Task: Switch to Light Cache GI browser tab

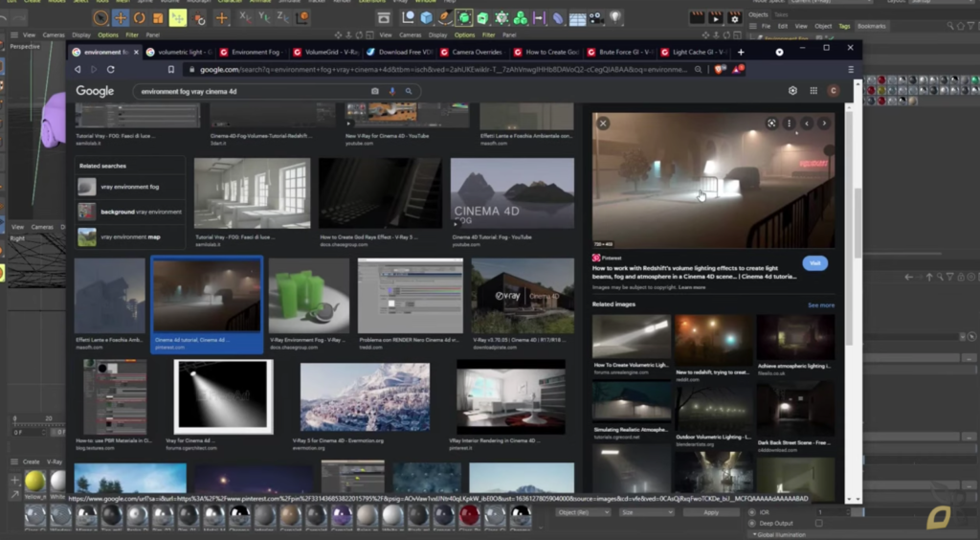Action: click(x=693, y=53)
